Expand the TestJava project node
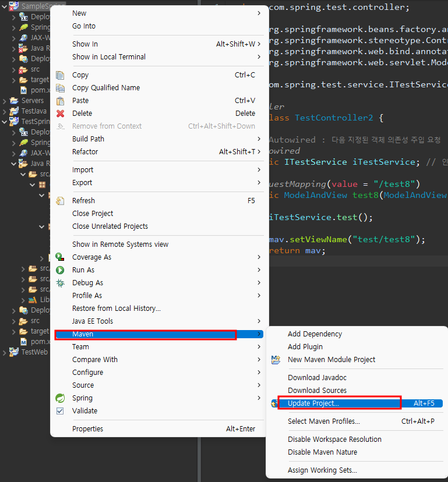The height and width of the screenshot is (482, 448). pos(4,111)
